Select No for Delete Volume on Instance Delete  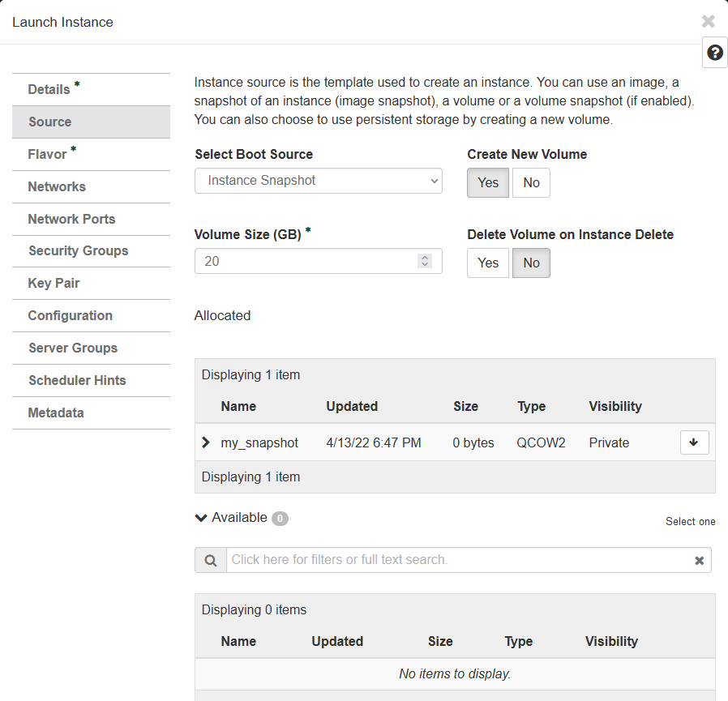coord(531,263)
